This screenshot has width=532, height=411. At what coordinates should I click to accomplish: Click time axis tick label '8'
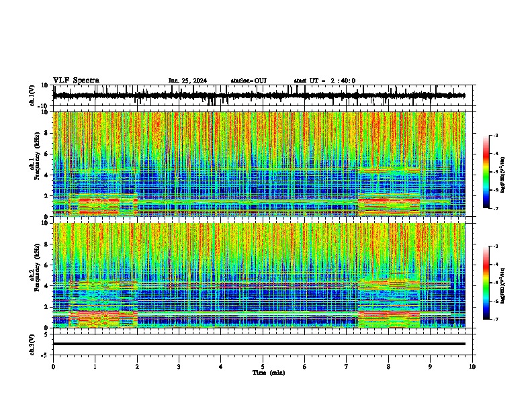[388, 367]
